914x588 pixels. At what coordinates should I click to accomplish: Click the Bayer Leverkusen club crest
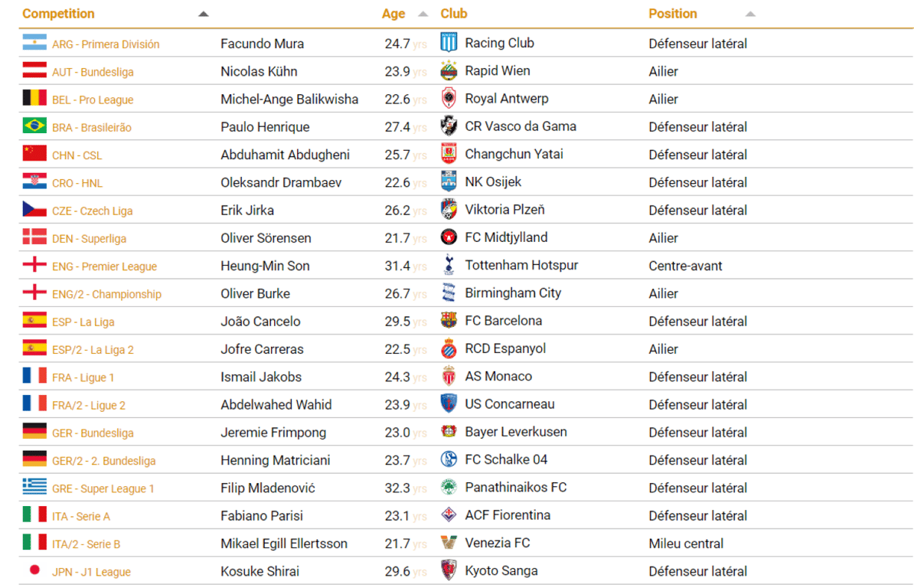coord(449,432)
